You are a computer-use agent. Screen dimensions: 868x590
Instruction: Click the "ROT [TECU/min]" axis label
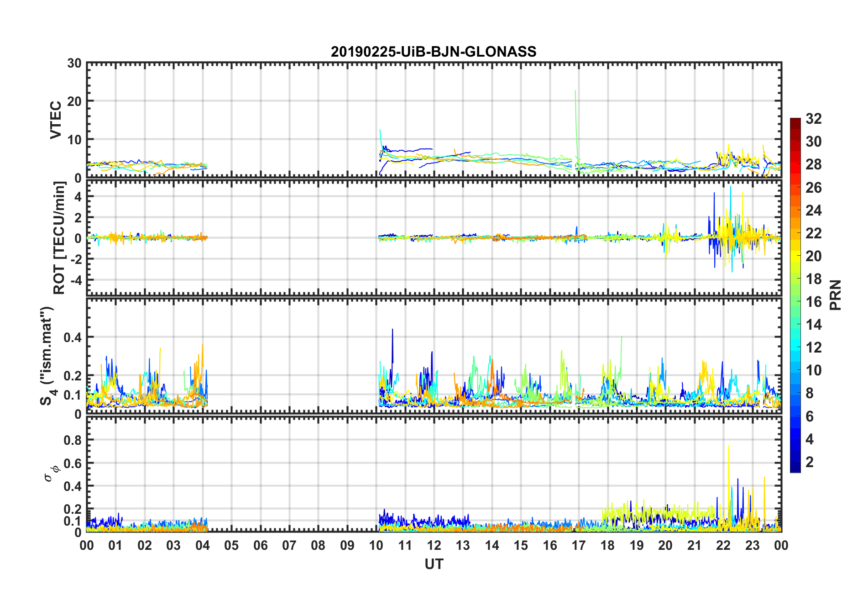pos(59,238)
